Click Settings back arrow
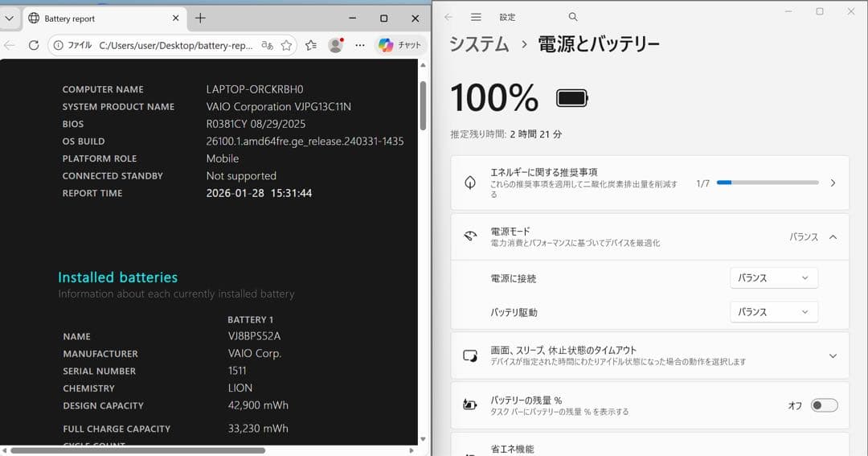The height and width of the screenshot is (456, 868). point(448,17)
